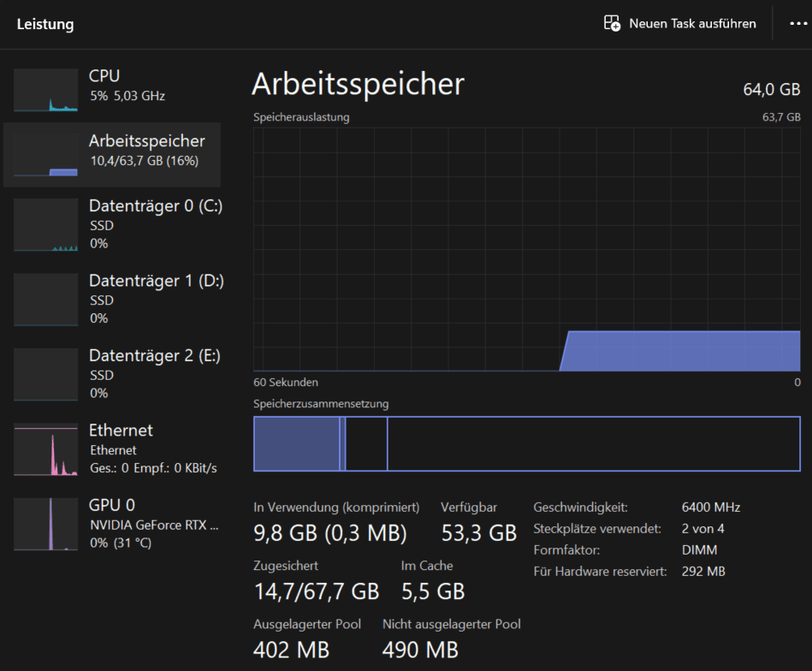The width and height of the screenshot is (812, 671).
Task: Switch to the Ethernet label in sidebar
Action: coord(121,431)
